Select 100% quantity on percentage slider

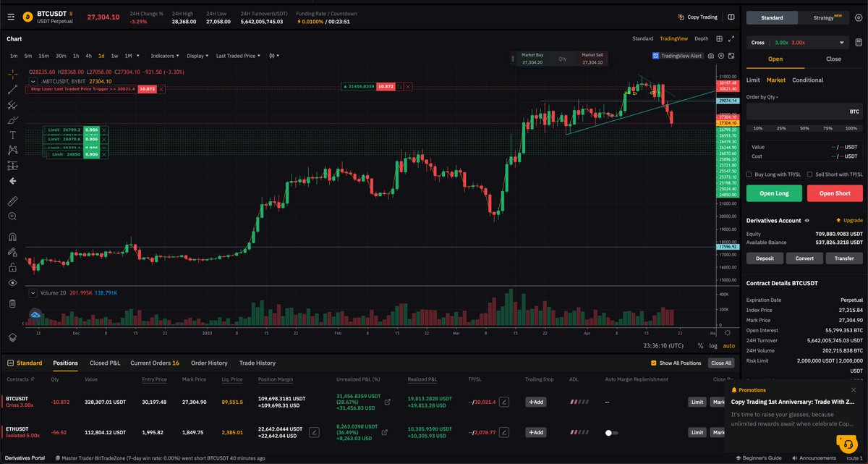tap(851, 128)
